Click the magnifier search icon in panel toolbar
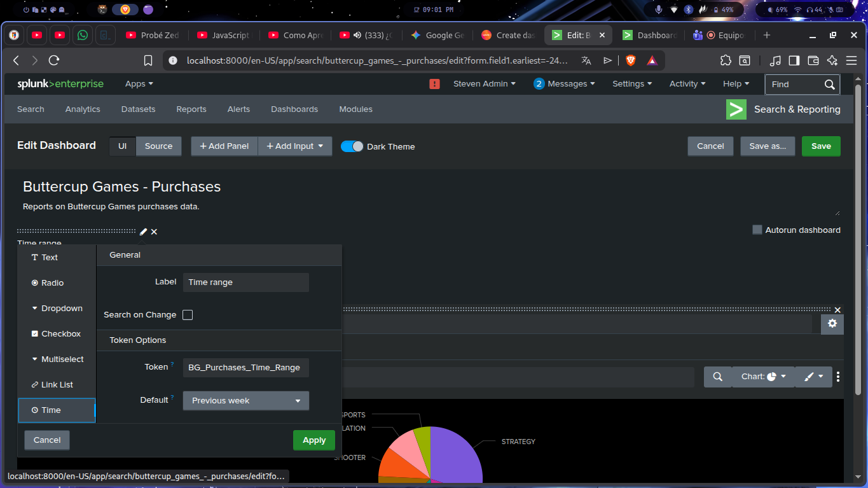The width and height of the screenshot is (868, 488). tap(717, 377)
